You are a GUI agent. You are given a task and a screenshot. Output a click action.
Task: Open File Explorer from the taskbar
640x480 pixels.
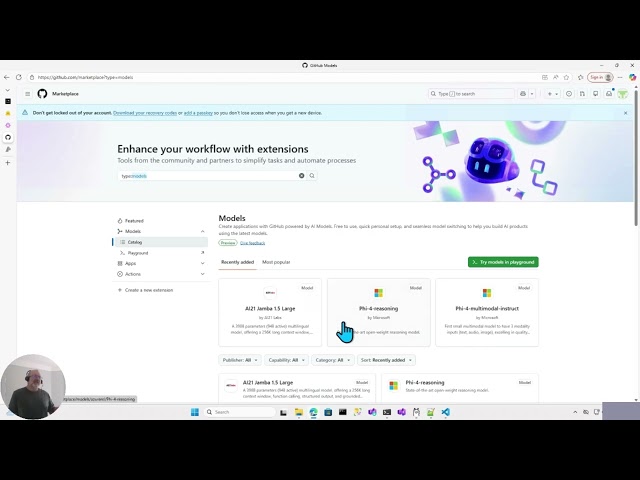[x=299, y=412]
